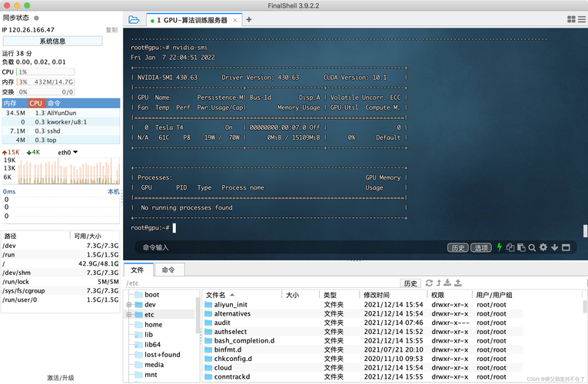Open the hamburger main menu
Viewport: 588px width, 384px height.
(x=582, y=19)
